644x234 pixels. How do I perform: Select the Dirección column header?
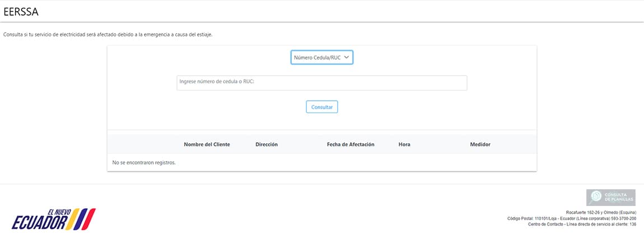(x=267, y=144)
